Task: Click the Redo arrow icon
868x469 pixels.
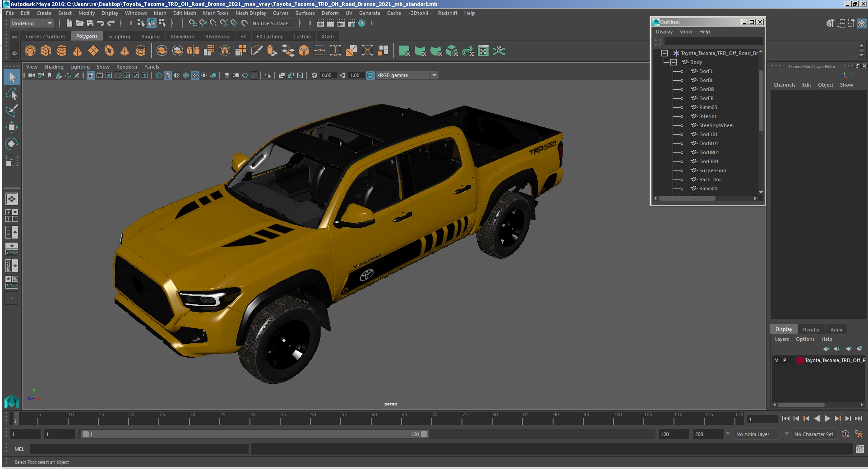Action: (111, 23)
